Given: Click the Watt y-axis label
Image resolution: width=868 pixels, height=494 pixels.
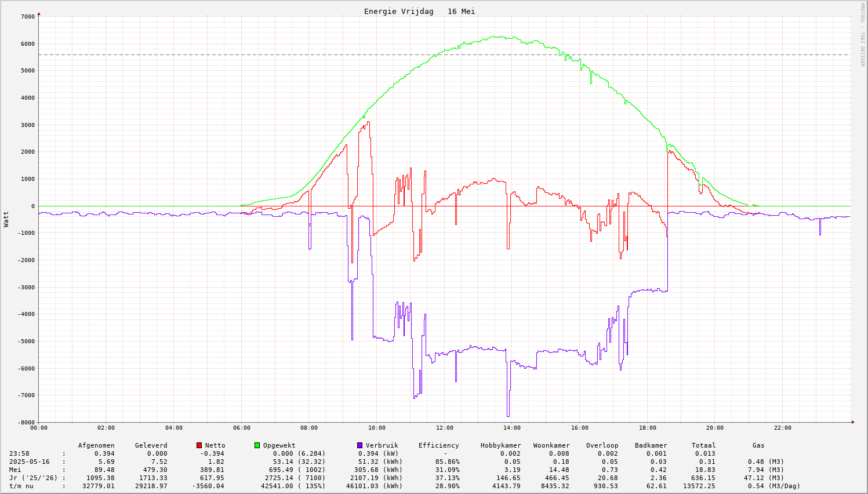Looking at the screenshot, I should [6, 219].
